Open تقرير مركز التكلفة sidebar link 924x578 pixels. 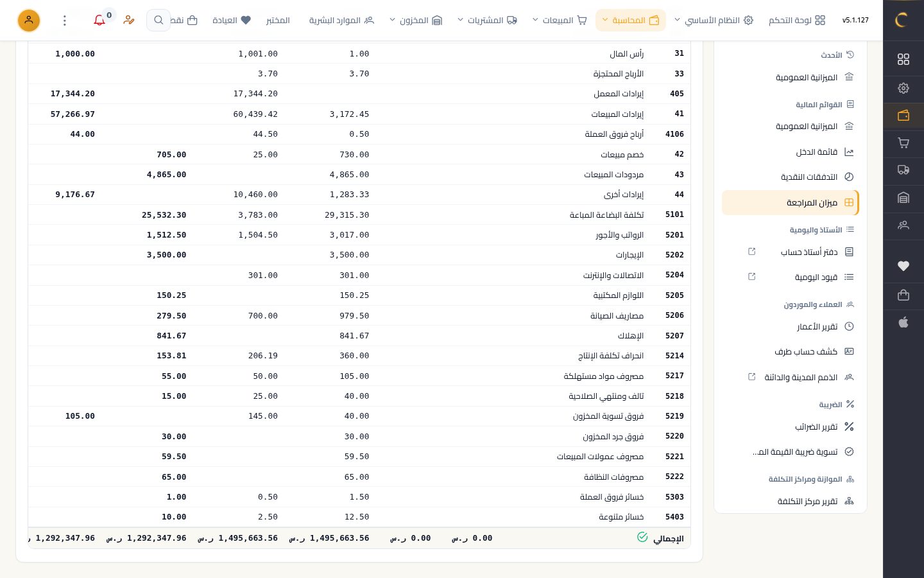pos(791,502)
